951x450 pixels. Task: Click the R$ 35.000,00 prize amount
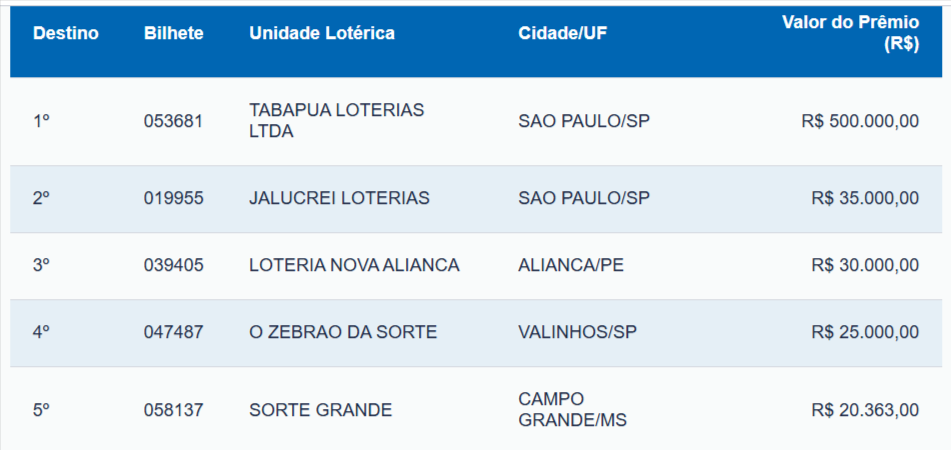click(x=865, y=198)
